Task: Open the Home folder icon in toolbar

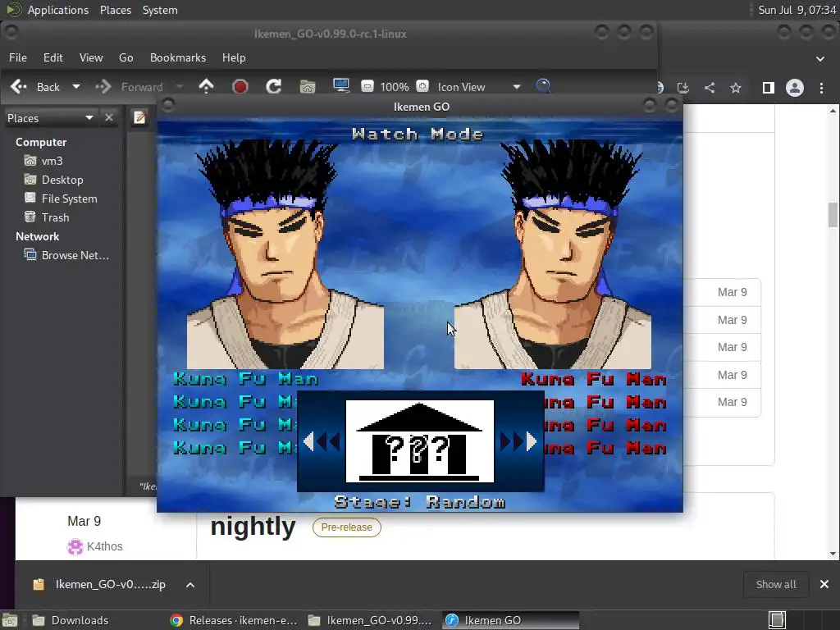Action: (x=308, y=86)
